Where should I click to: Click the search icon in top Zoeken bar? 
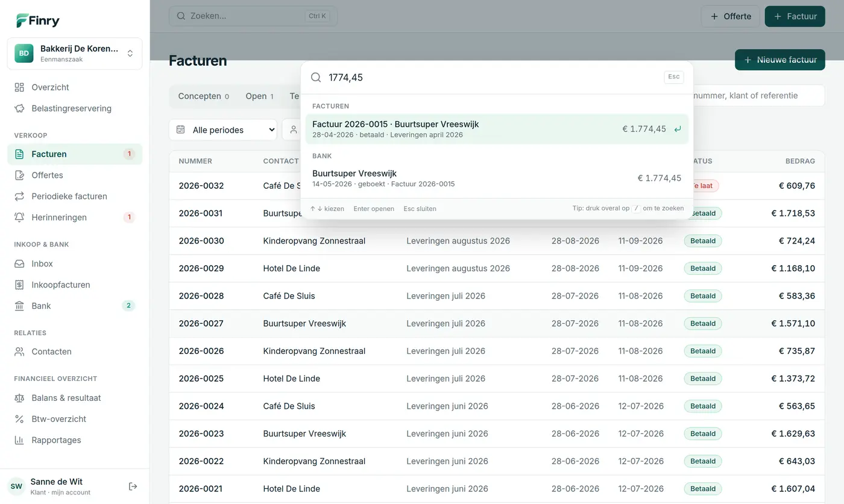tap(180, 16)
